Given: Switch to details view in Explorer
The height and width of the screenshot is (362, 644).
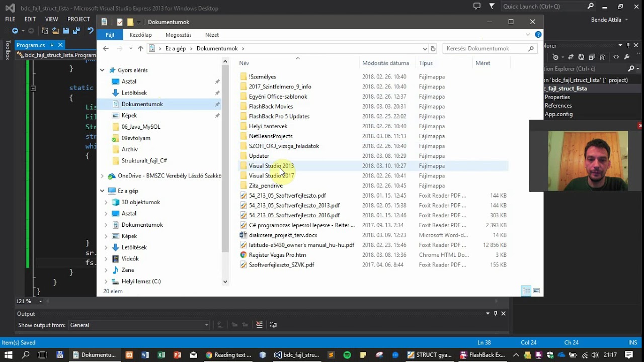Looking at the screenshot, I should (526, 291).
